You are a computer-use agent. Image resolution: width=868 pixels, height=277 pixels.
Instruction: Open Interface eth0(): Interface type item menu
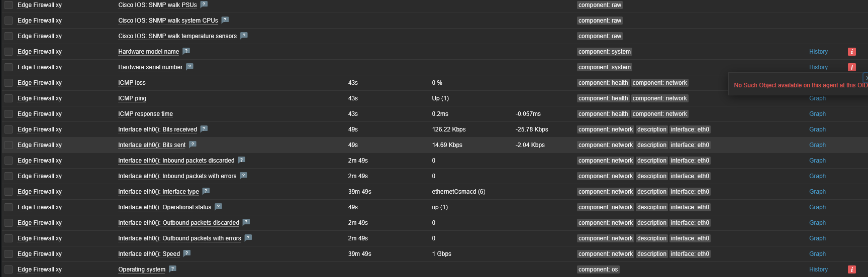tap(158, 192)
